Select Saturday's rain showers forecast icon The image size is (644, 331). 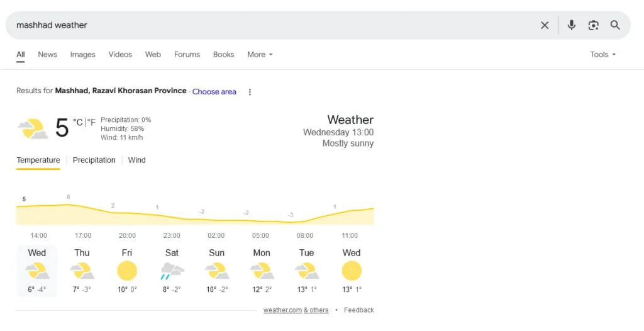pyautogui.click(x=172, y=271)
